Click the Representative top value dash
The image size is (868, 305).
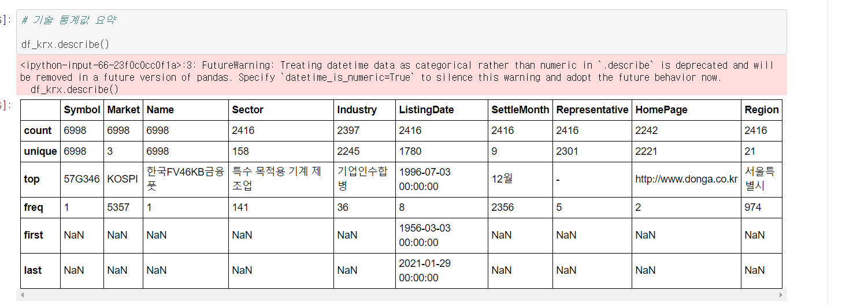click(592, 179)
